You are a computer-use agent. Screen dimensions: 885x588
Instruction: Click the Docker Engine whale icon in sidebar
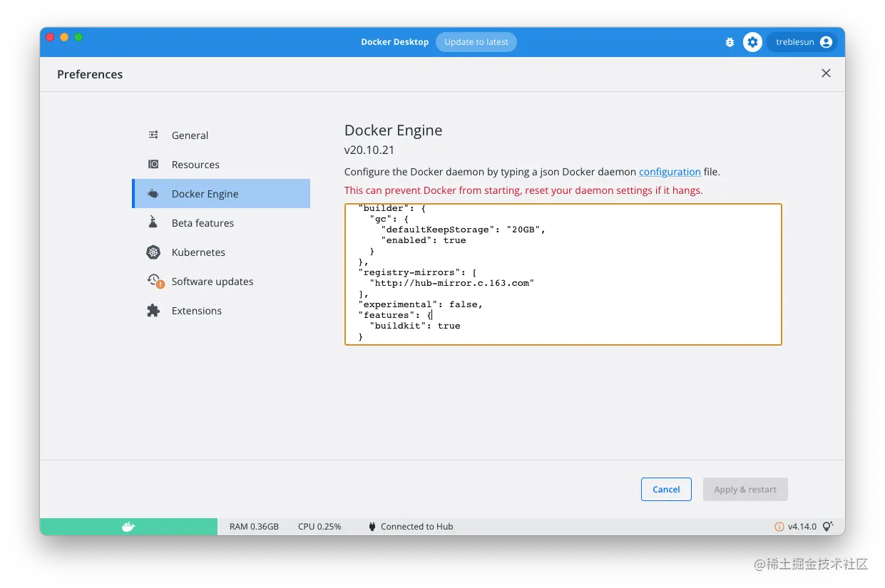[x=153, y=193]
